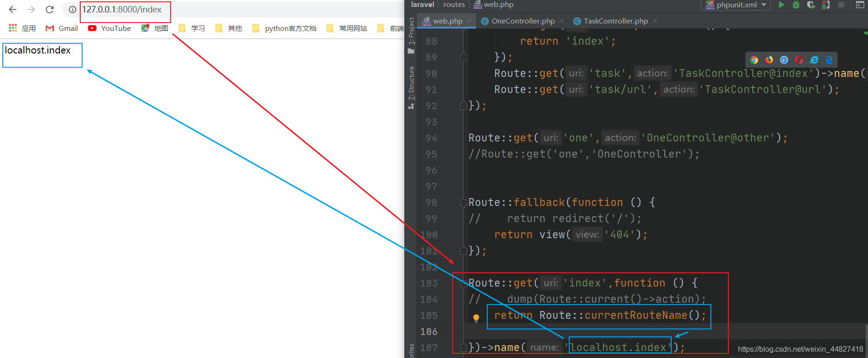Place cursor on 'task/url' string

[x=620, y=89]
